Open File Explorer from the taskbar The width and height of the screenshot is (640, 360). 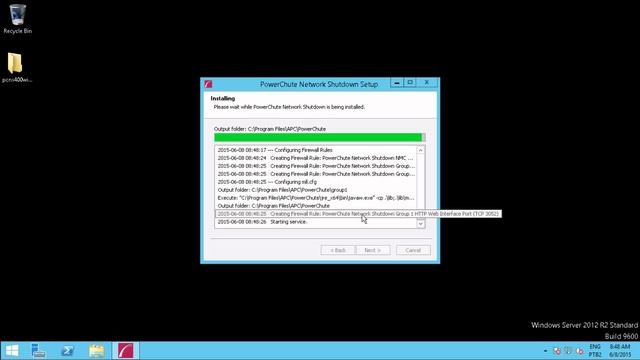(x=96, y=351)
